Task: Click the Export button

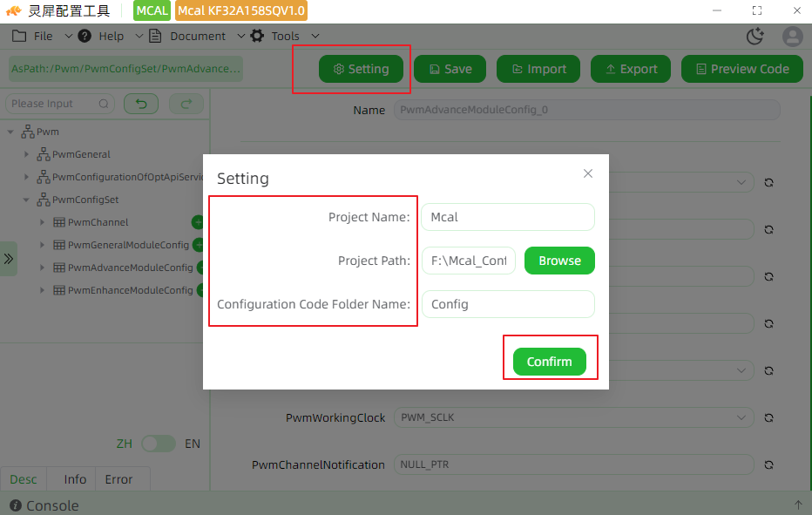Action: 631,69
